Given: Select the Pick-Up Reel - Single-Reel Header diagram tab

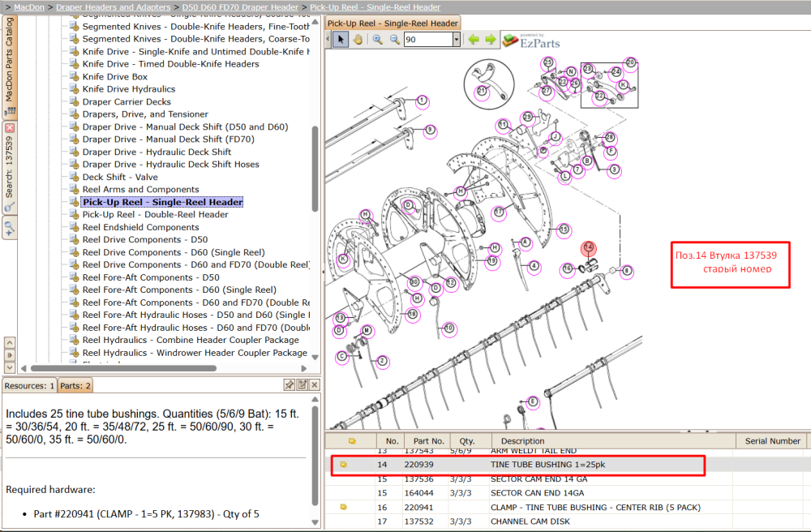Looking at the screenshot, I should coord(393,24).
